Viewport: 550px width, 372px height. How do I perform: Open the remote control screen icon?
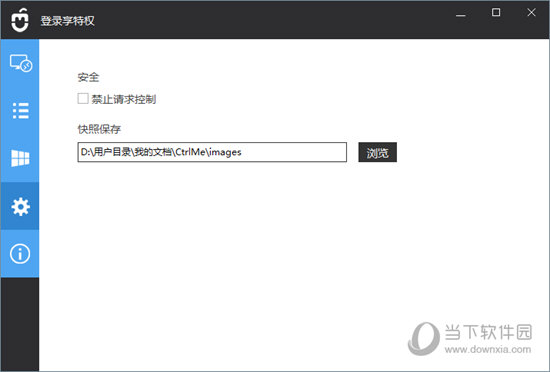tap(20, 63)
